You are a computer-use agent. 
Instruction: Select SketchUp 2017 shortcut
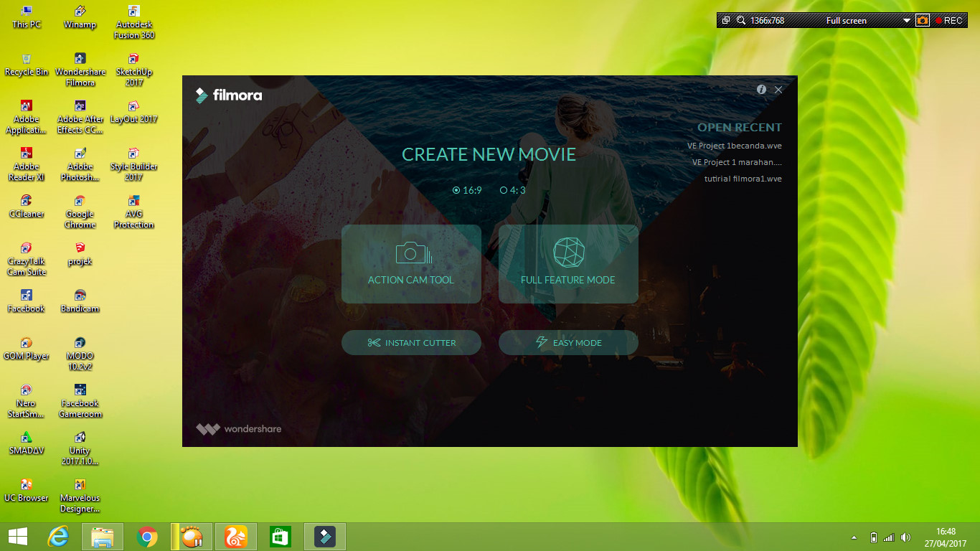tap(133, 70)
